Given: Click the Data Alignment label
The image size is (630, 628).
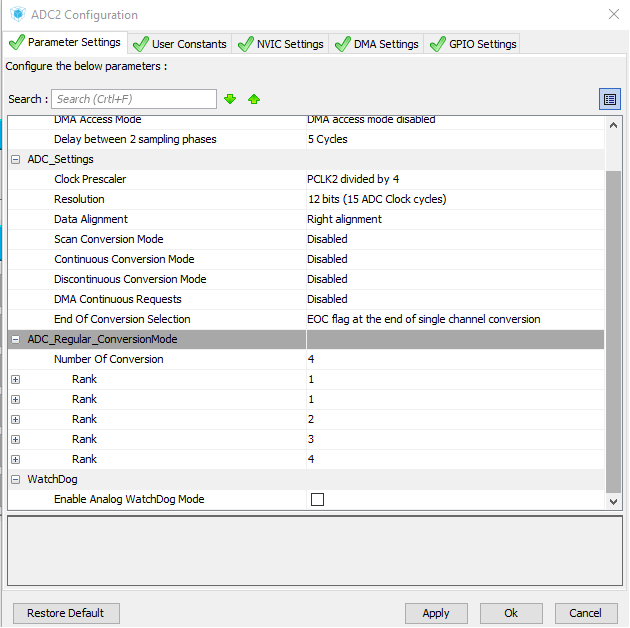Looking at the screenshot, I should tap(91, 219).
